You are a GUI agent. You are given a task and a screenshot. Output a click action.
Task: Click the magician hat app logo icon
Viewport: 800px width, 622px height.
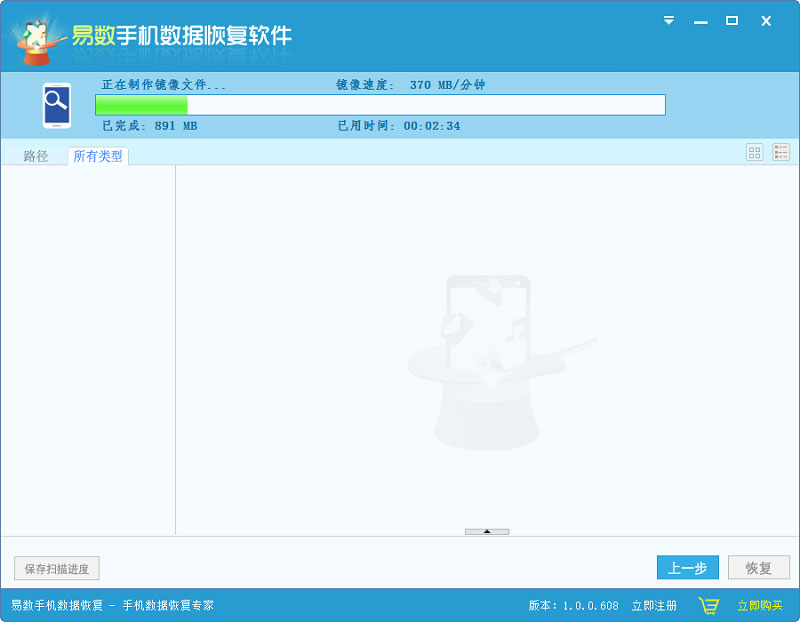36,31
